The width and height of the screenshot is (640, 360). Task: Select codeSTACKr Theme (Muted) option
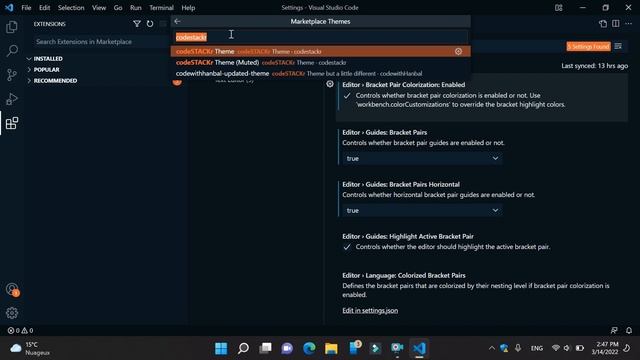pyautogui.click(x=320, y=62)
